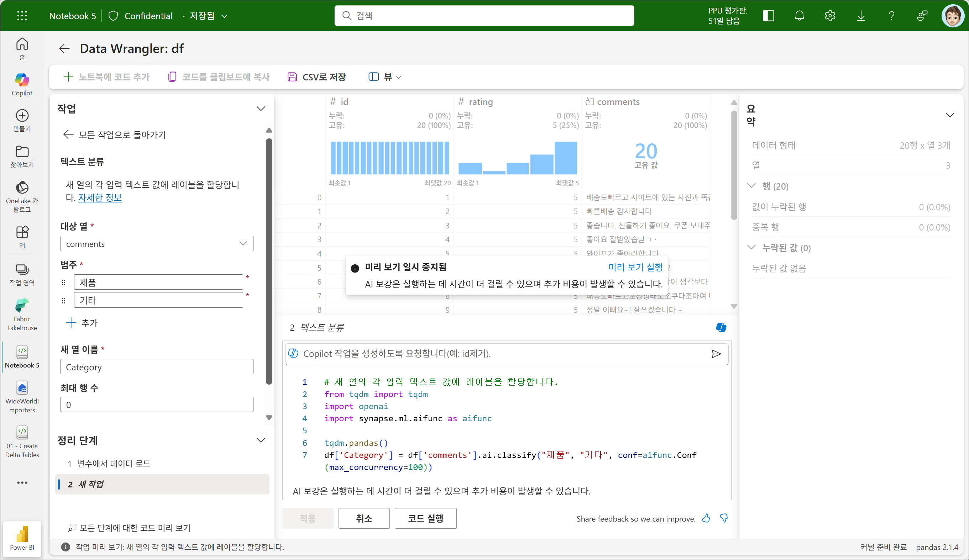Click the 코드 실행 button
Image resolution: width=969 pixels, height=560 pixels.
[425, 518]
